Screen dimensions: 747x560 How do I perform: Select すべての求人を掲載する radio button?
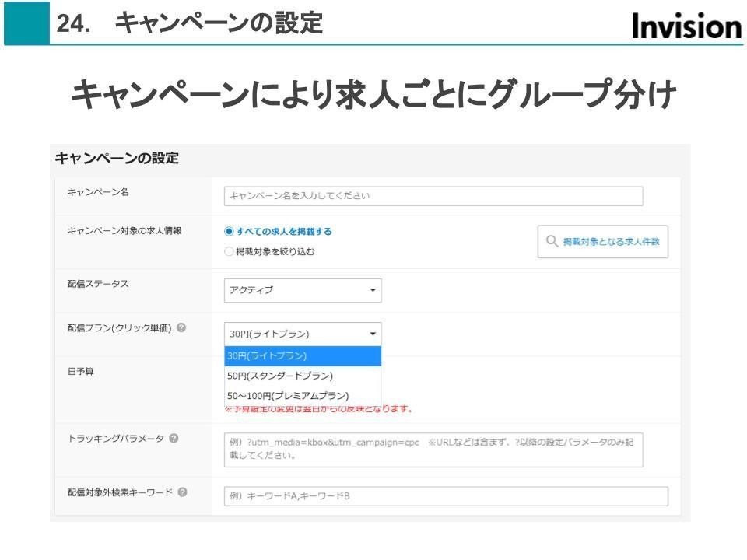(229, 232)
